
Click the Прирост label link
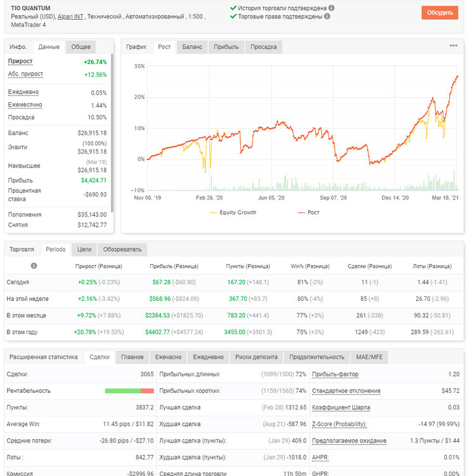click(x=20, y=62)
